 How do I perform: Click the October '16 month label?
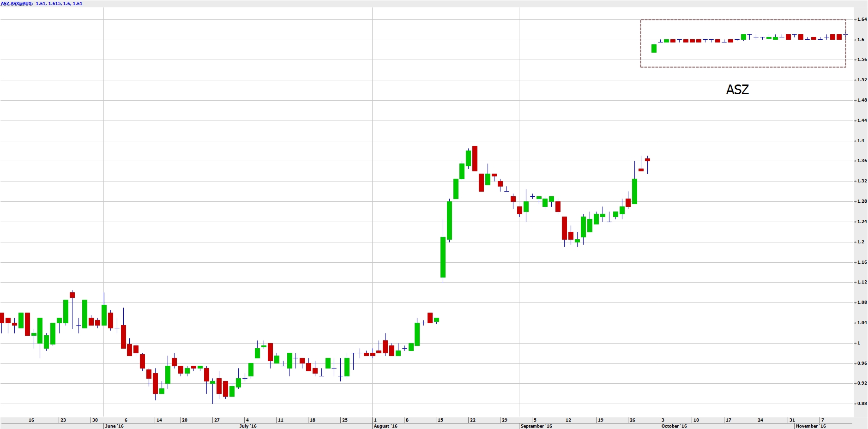pos(674,426)
